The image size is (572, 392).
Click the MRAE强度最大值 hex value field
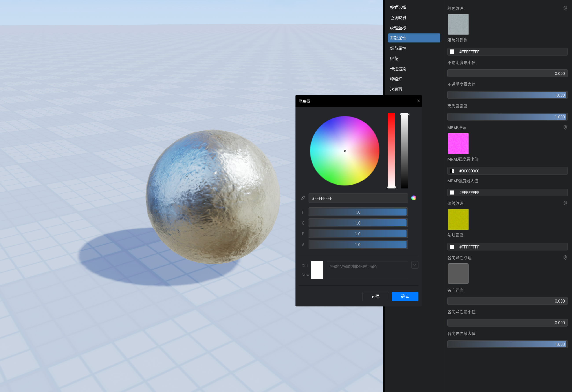click(x=507, y=192)
